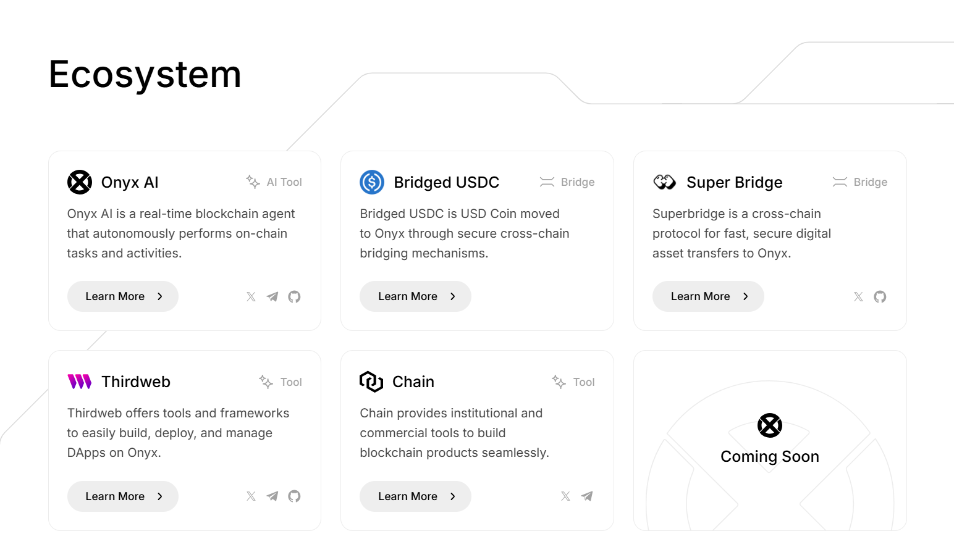Click the Chain card title
Image resolution: width=954 pixels, height=560 pixels.
[413, 382]
